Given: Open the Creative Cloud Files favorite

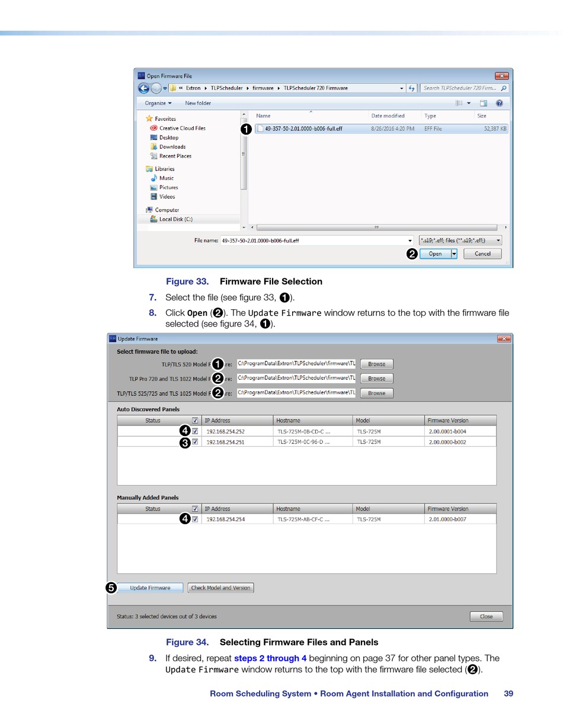Looking at the screenshot, I should point(182,128).
